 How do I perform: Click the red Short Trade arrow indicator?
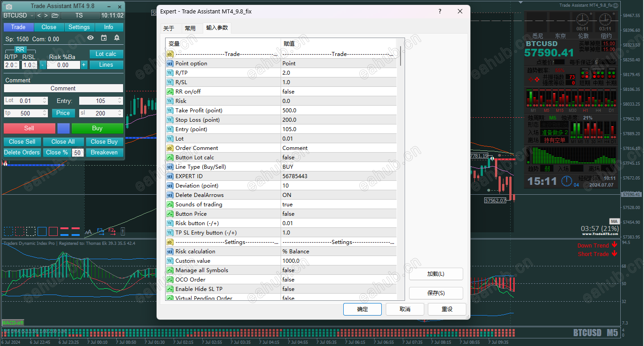(614, 253)
